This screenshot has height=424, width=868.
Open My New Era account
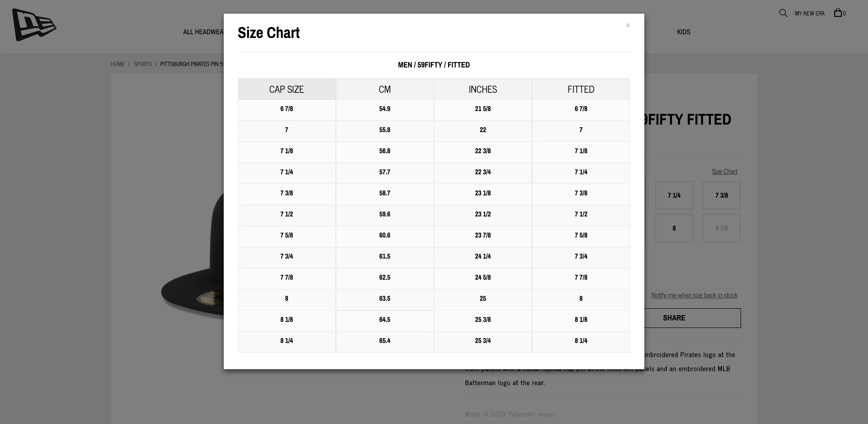point(809,14)
